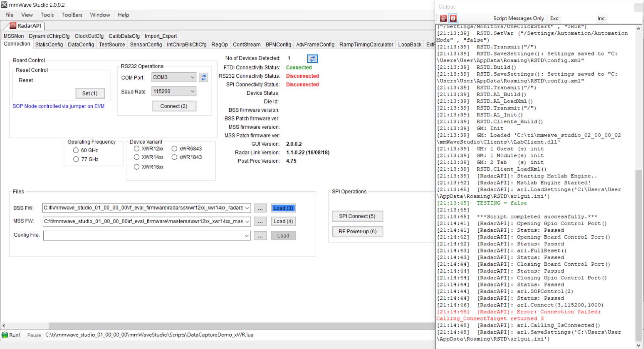Viewport: 644px width, 349px height.
Task: Expand the MSS FW path dropdown
Action: [247, 222]
